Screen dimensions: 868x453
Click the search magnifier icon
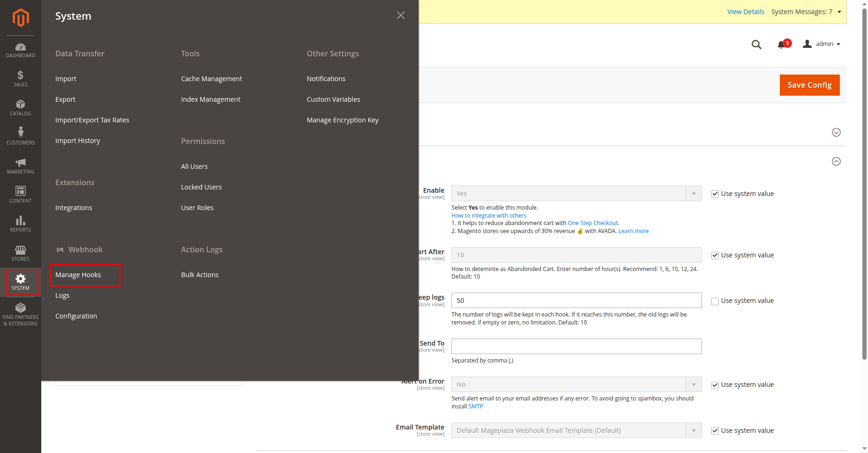click(756, 45)
